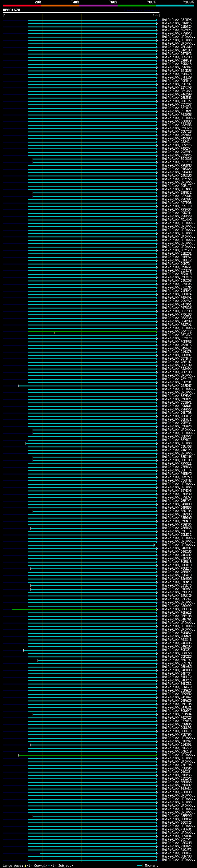
Task: Select hit UniRef100_P46300
Action: pos(177,169)
